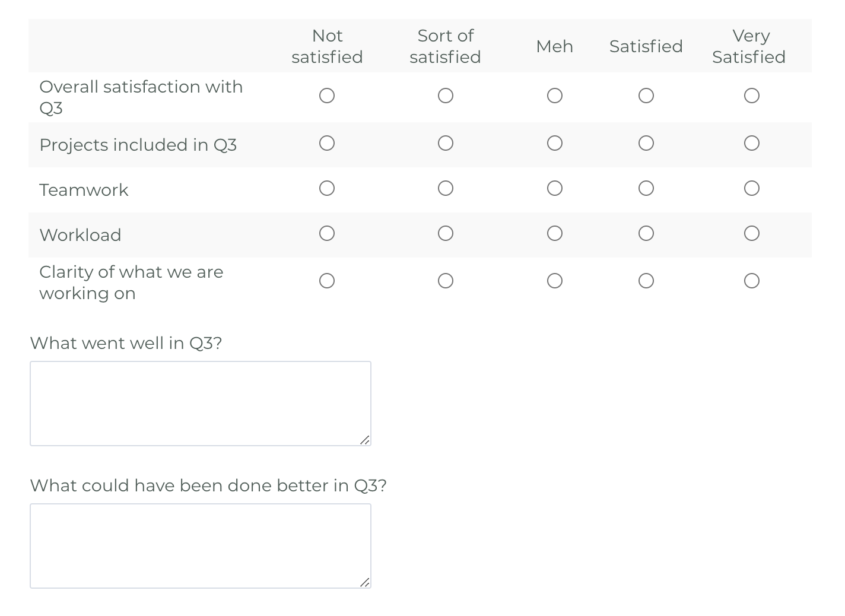
Task: Select Very Satisfied for Teamwork
Action: pos(752,188)
